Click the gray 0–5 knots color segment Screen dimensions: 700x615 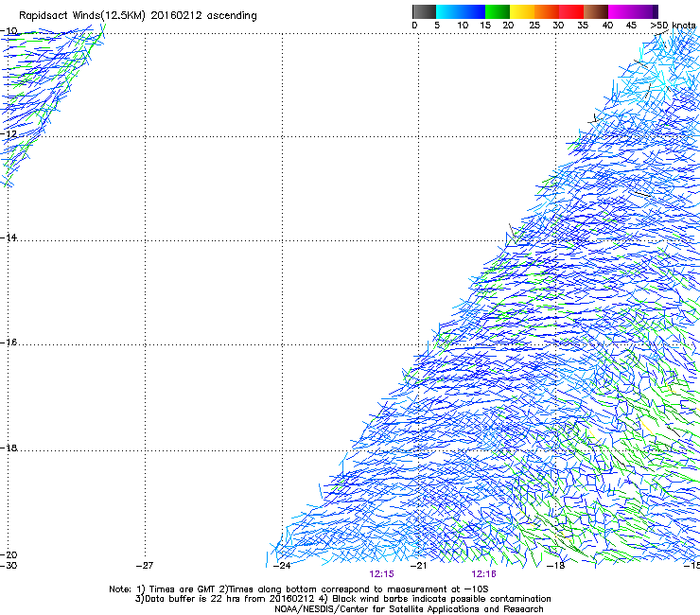click(x=424, y=11)
